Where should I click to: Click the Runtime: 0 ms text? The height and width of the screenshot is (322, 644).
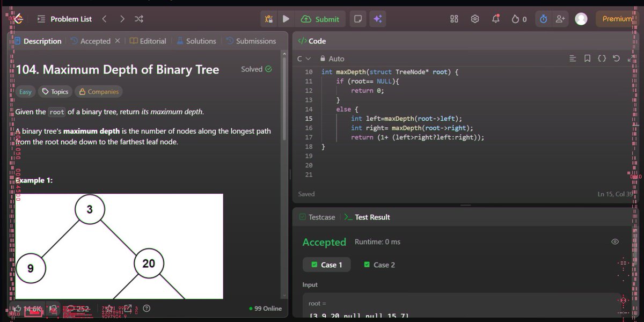tap(378, 242)
